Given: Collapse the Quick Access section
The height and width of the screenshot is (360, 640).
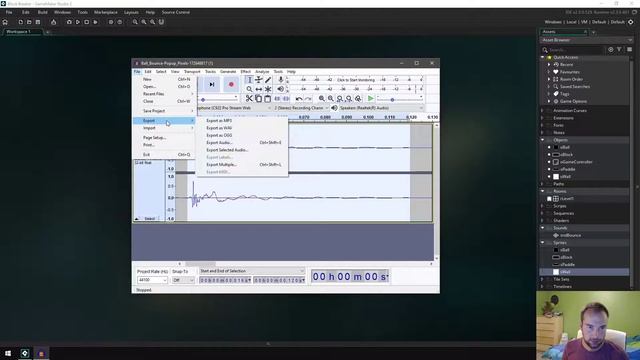Looking at the screenshot, I should pyautogui.click(x=542, y=57).
